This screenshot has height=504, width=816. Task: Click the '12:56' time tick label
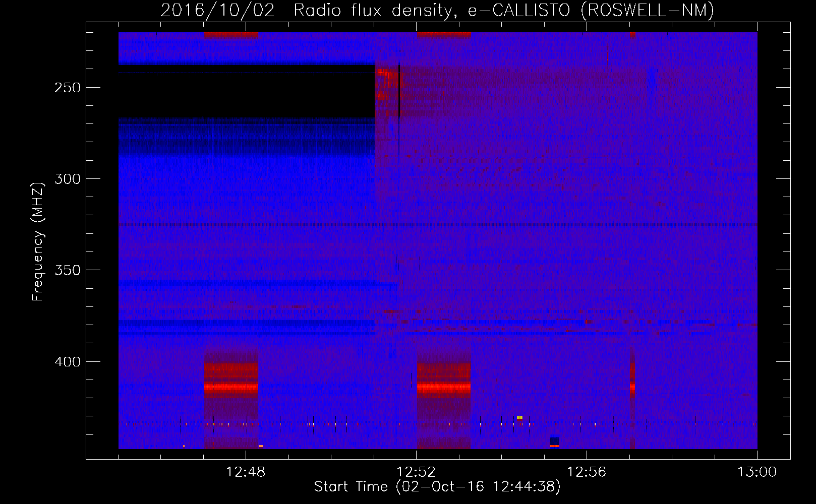(587, 472)
